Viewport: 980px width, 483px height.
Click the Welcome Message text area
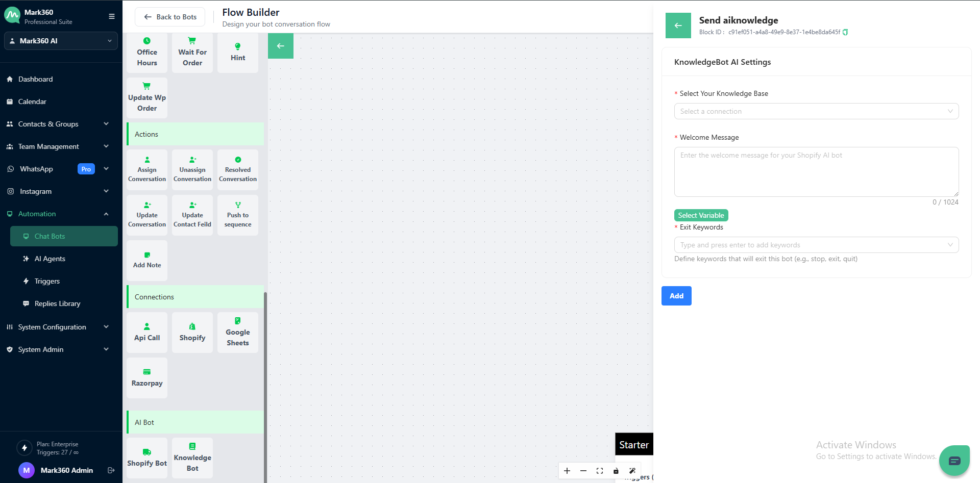816,172
